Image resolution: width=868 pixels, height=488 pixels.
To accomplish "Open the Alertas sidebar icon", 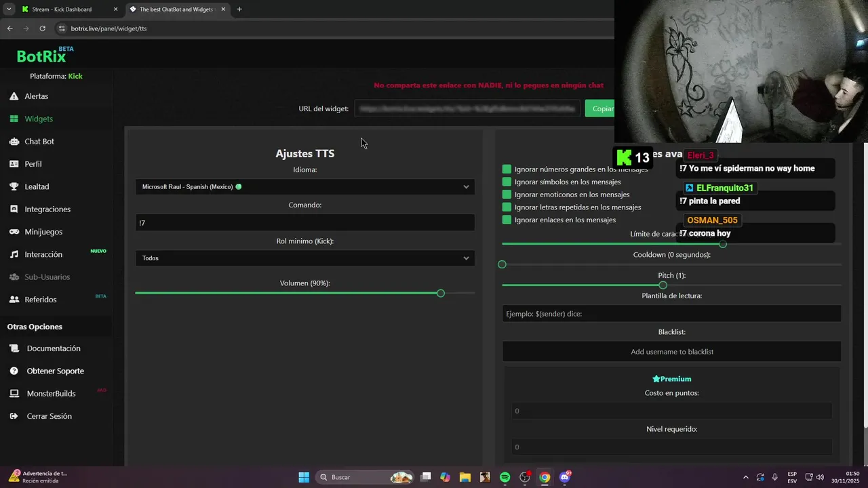I will (14, 96).
